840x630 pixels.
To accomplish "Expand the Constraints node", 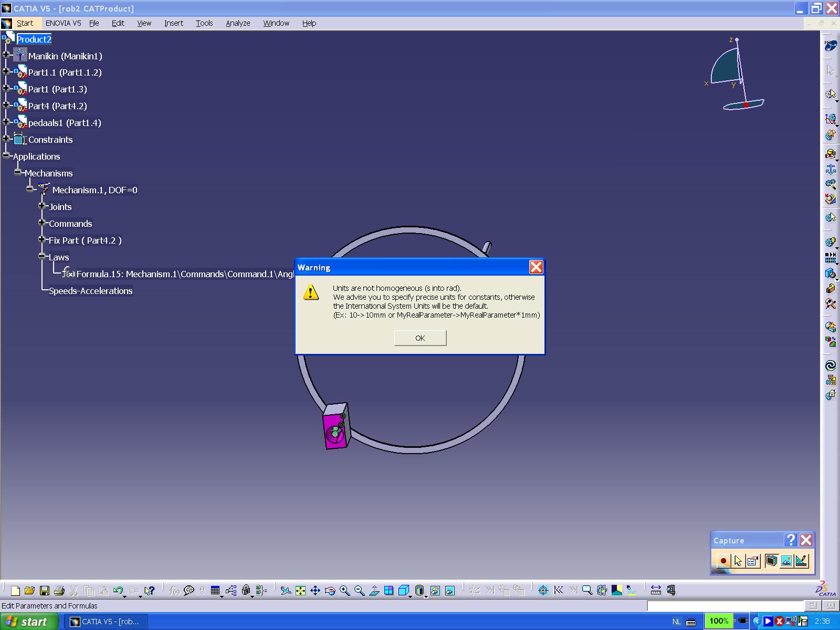I will pyautogui.click(x=6, y=139).
